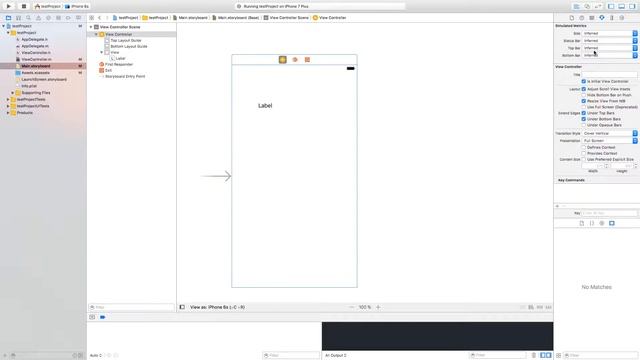Collapse View Controller Scene in outline
Screen dimensions: 640x360
pos(91,27)
